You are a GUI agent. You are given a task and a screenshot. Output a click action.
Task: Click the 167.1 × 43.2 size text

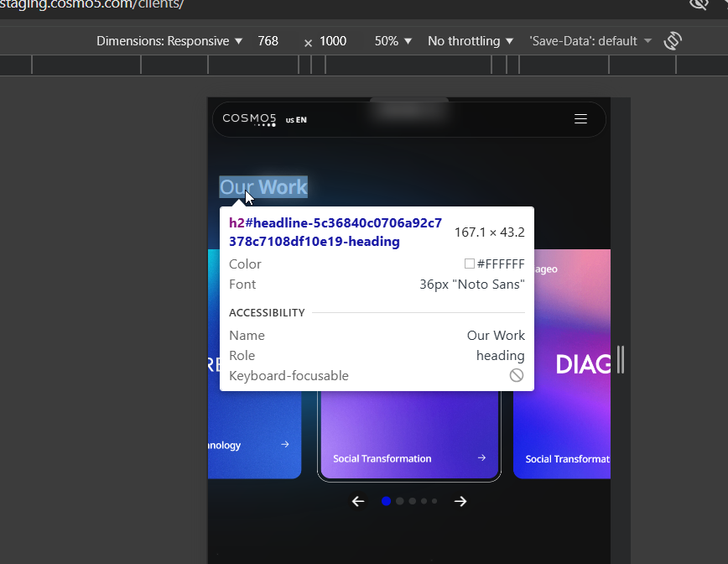click(x=489, y=232)
